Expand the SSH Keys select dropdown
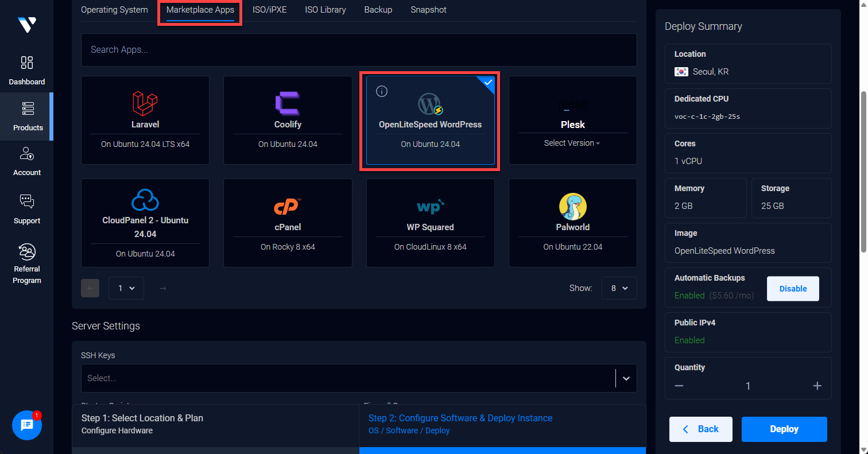868x454 pixels. click(626, 378)
